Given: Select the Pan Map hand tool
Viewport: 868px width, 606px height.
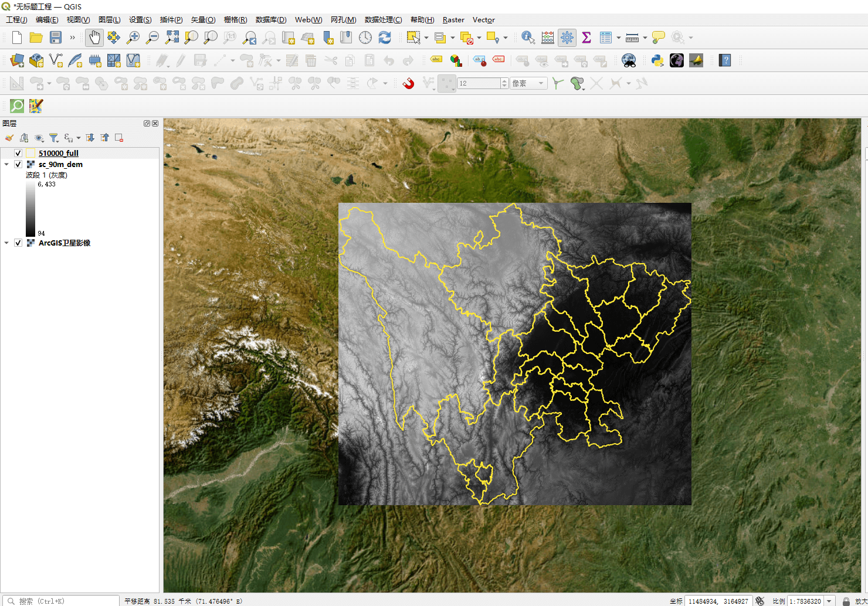Looking at the screenshot, I should coord(94,38).
